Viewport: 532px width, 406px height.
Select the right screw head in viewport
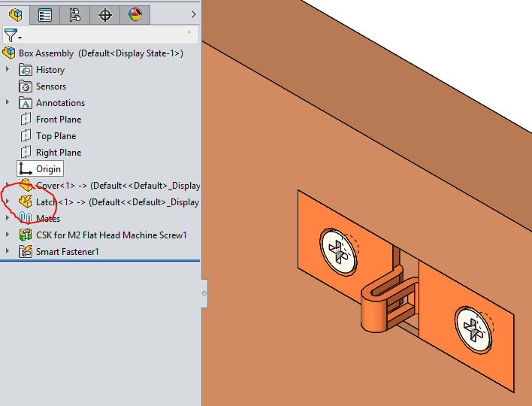473,331
